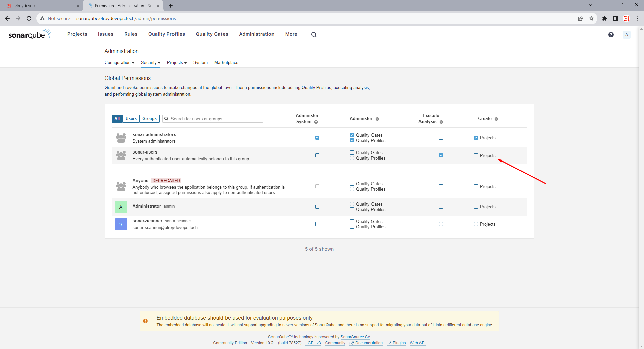Open the More menu in top navigation
Viewport: 644px width, 349px height.
coord(291,34)
